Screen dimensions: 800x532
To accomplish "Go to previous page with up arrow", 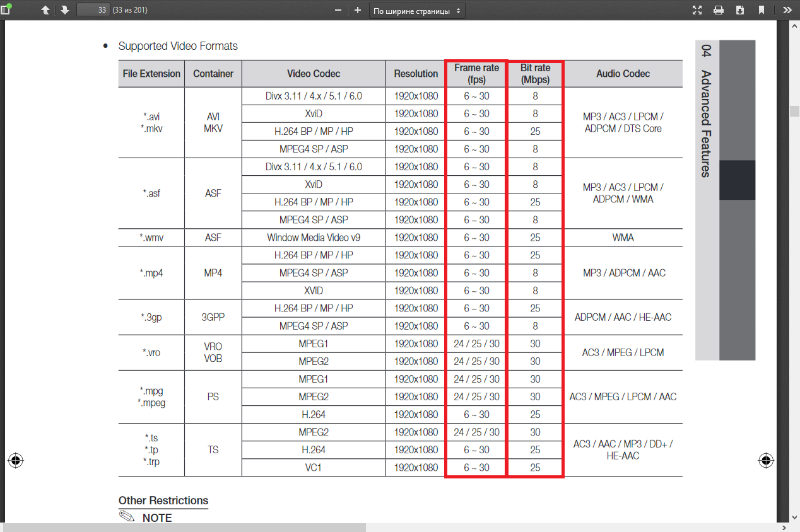I will [45, 10].
